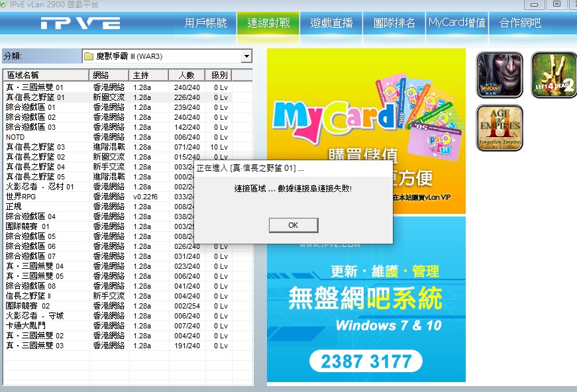Select the 真信長之野望 05 row
The image size is (577, 392).
[x=99, y=177]
